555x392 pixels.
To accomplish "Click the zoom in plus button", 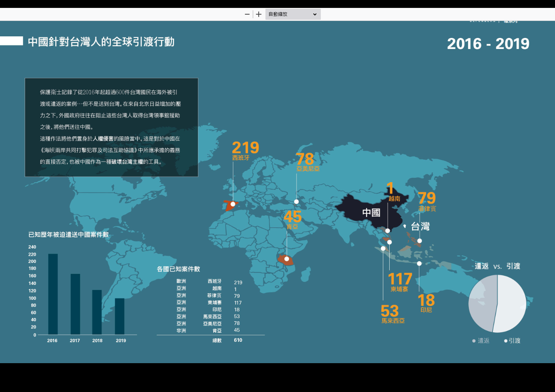I will (x=259, y=14).
